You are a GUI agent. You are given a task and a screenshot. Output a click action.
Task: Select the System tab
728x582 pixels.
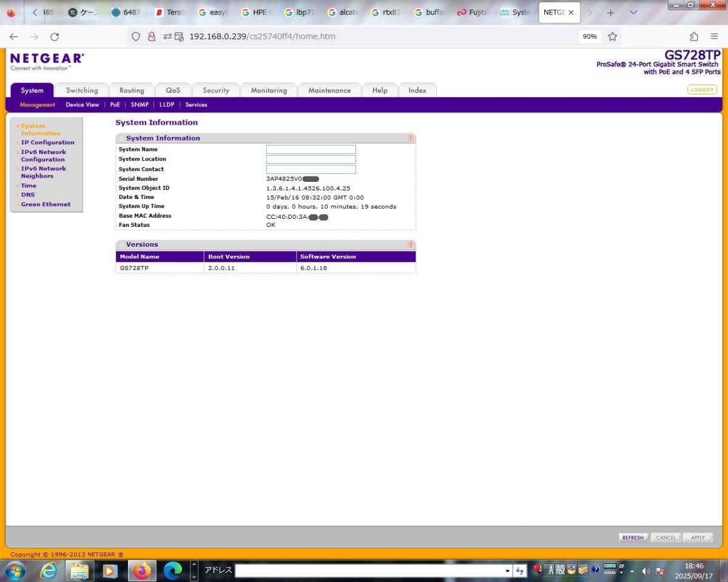click(32, 90)
